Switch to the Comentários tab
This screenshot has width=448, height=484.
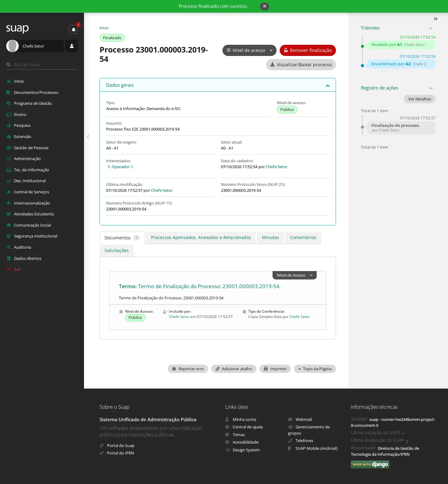(303, 237)
